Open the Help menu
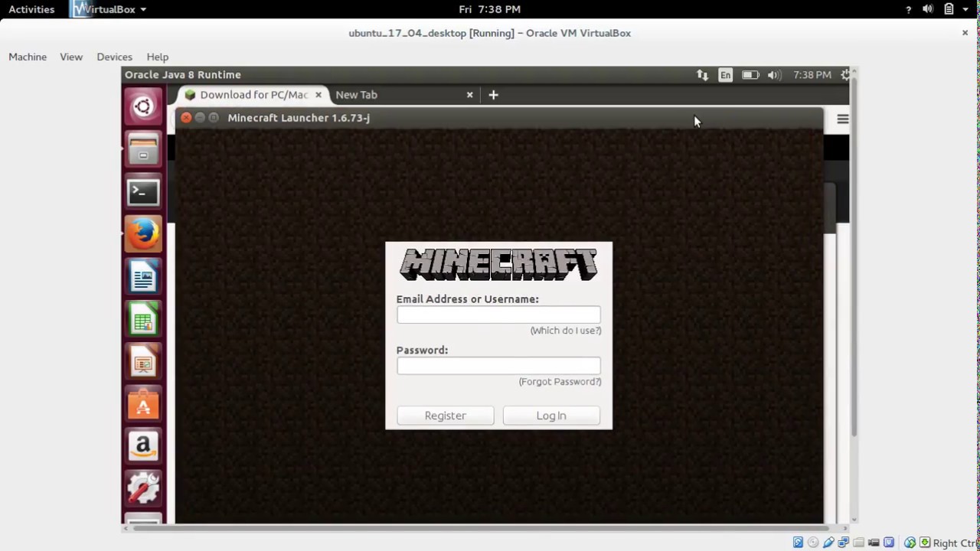Screen dimensions: 980x551 point(157,57)
